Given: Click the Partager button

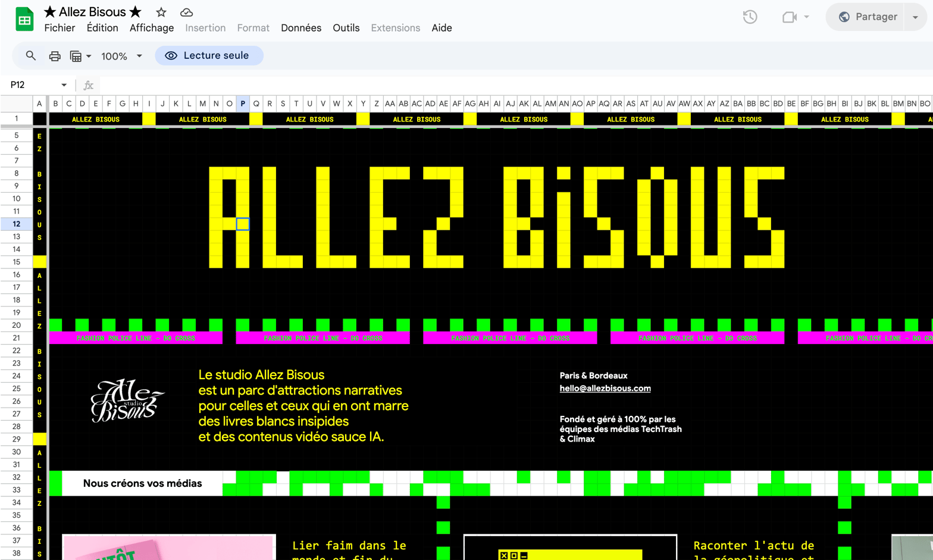Looking at the screenshot, I should point(868,17).
